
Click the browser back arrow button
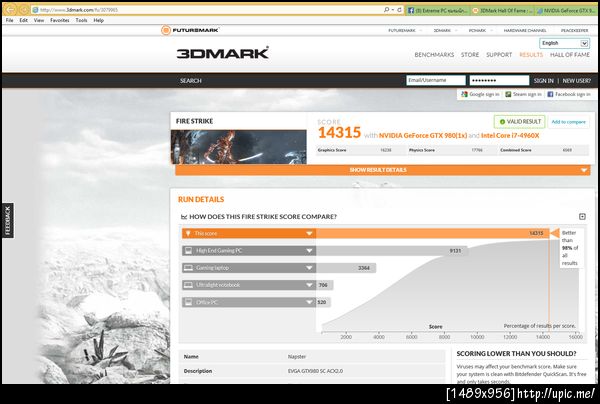[10, 10]
